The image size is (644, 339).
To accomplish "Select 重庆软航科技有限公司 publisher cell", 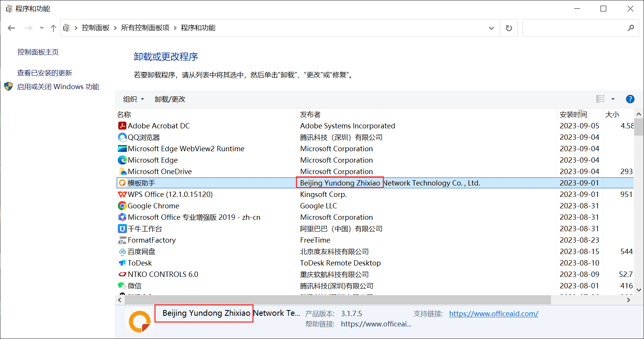I will pyautogui.click(x=334, y=274).
